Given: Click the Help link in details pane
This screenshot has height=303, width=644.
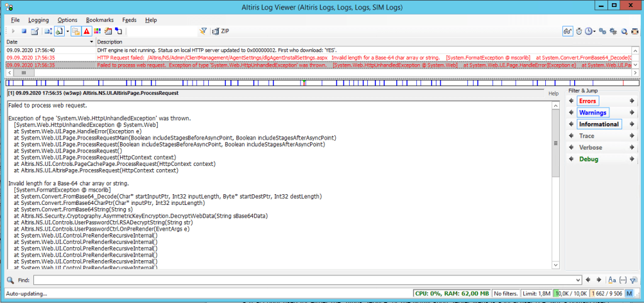Looking at the screenshot, I should click(x=553, y=93).
